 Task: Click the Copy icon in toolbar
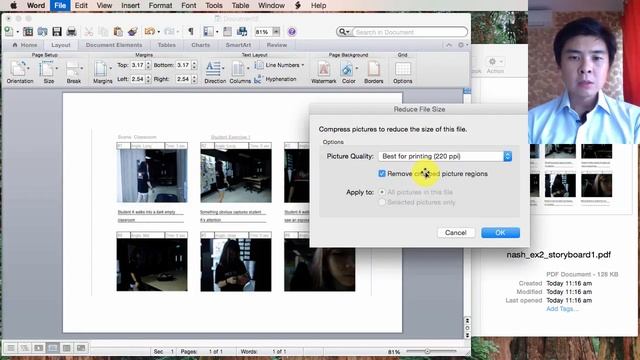(103, 31)
